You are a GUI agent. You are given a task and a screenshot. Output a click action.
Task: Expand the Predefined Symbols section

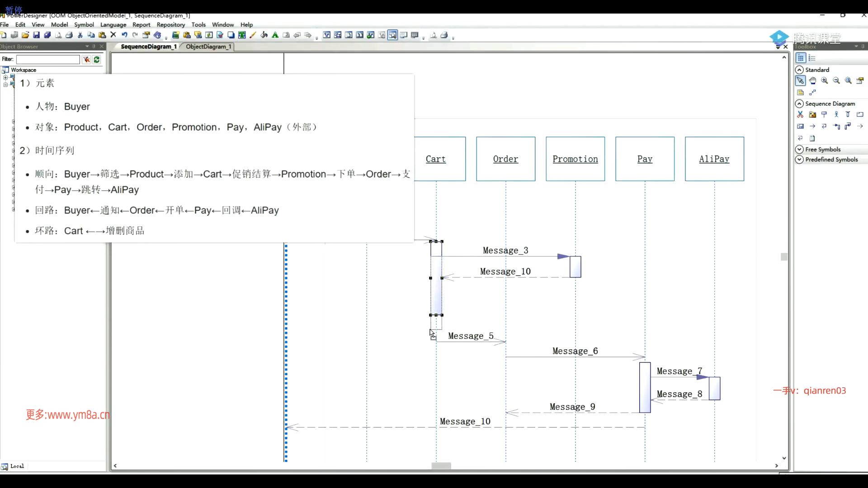tap(799, 160)
